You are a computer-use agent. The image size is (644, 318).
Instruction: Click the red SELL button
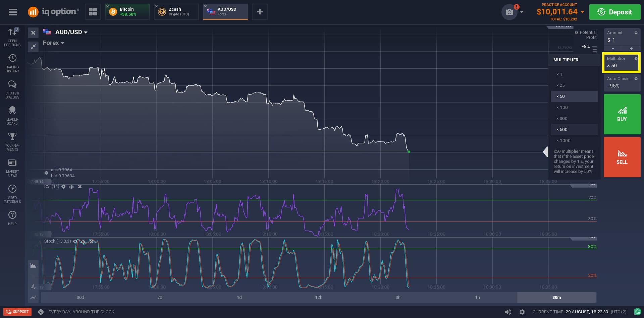point(622,157)
